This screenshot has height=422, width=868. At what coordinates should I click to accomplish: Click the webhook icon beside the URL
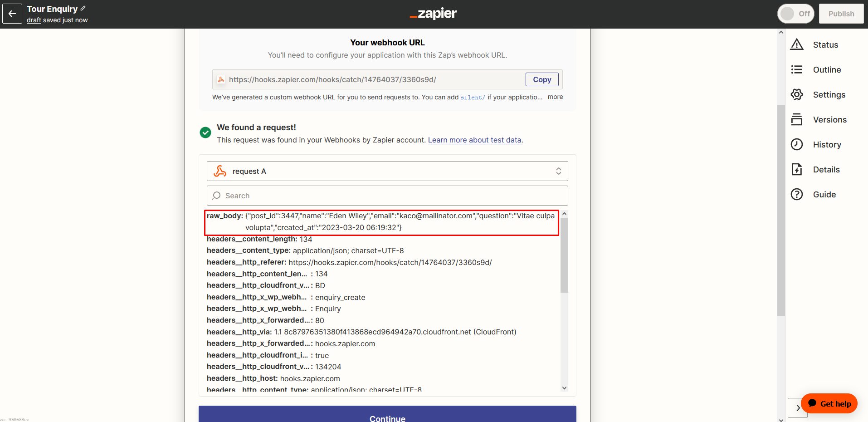click(221, 79)
